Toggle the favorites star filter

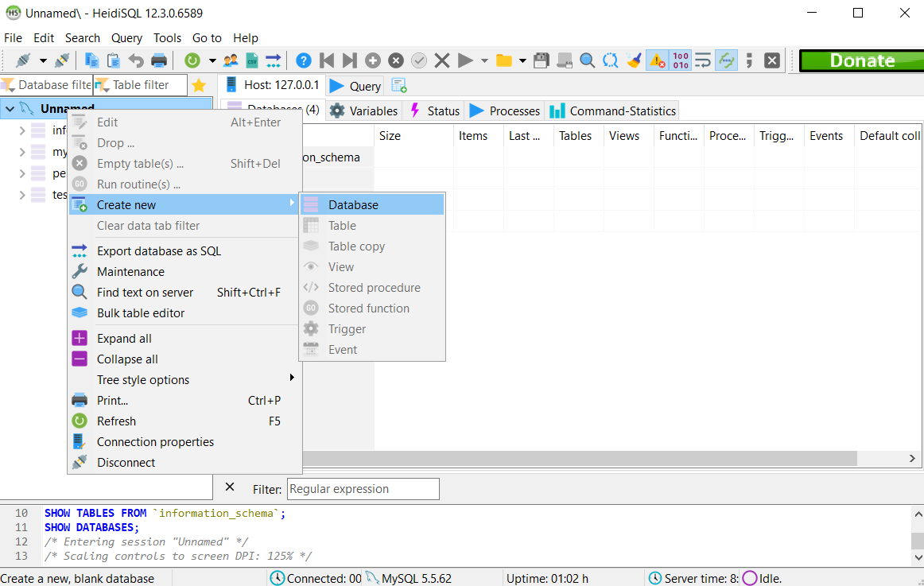199,85
